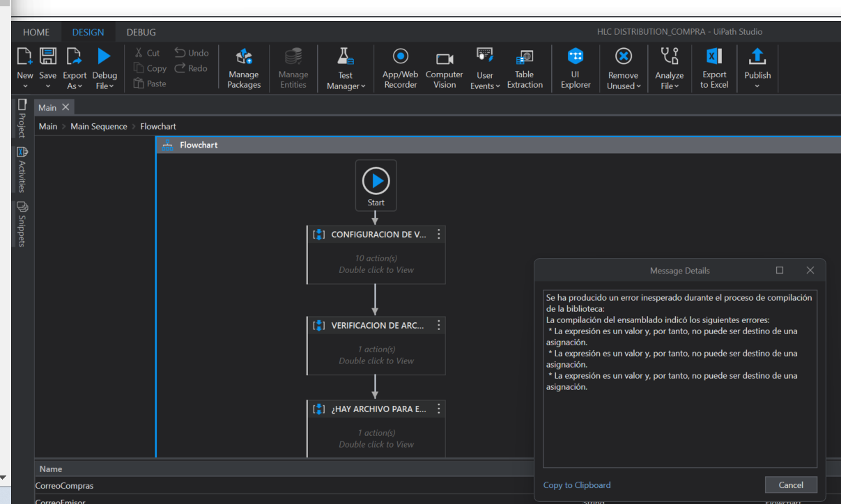Open the Snippets side panel
Screen dimensions: 841x504
[x=22, y=224]
